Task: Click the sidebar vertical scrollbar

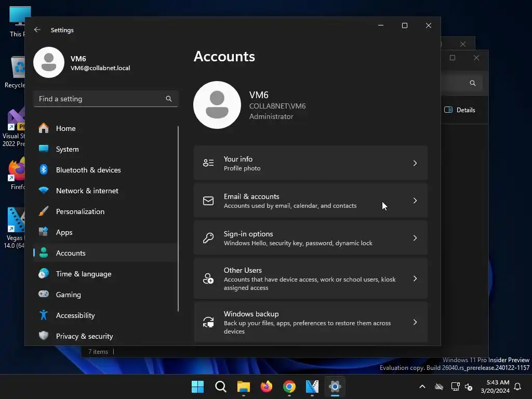Action: (178, 219)
